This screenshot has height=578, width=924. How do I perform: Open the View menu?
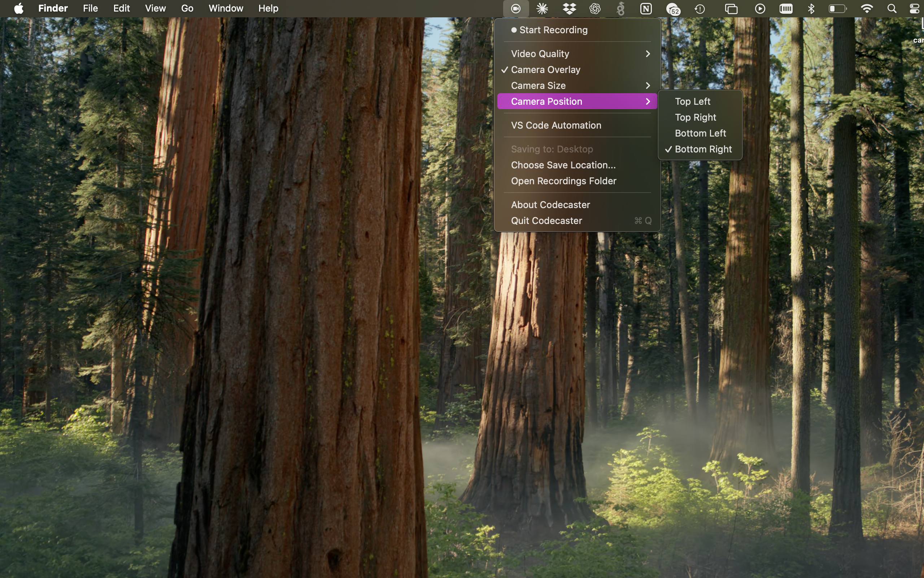click(x=156, y=8)
